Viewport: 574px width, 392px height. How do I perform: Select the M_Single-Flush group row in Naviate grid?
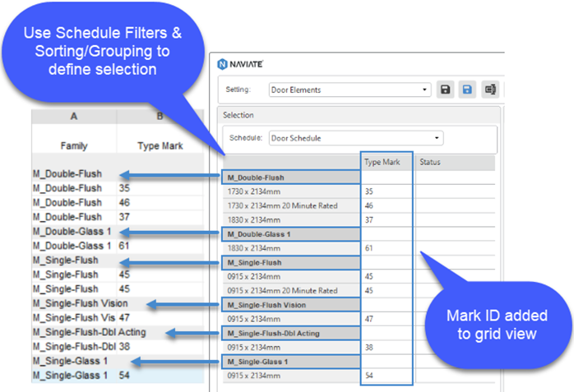[291, 262]
